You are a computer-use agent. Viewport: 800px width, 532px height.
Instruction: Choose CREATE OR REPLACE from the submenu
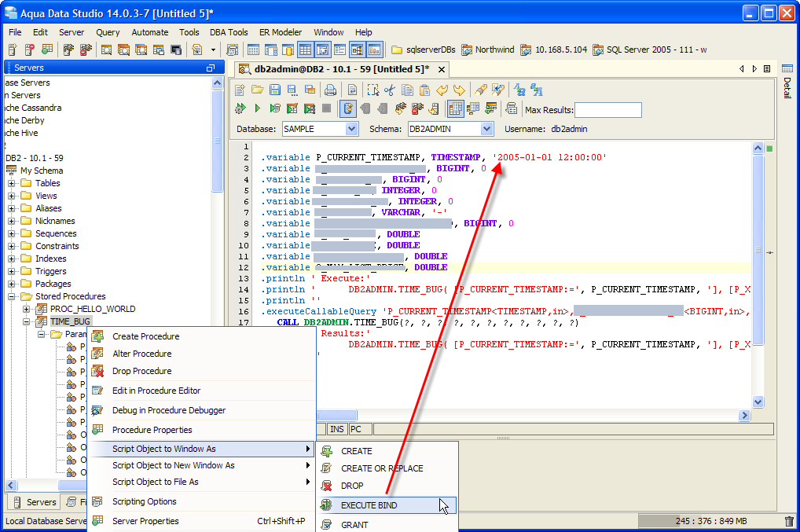pos(387,468)
